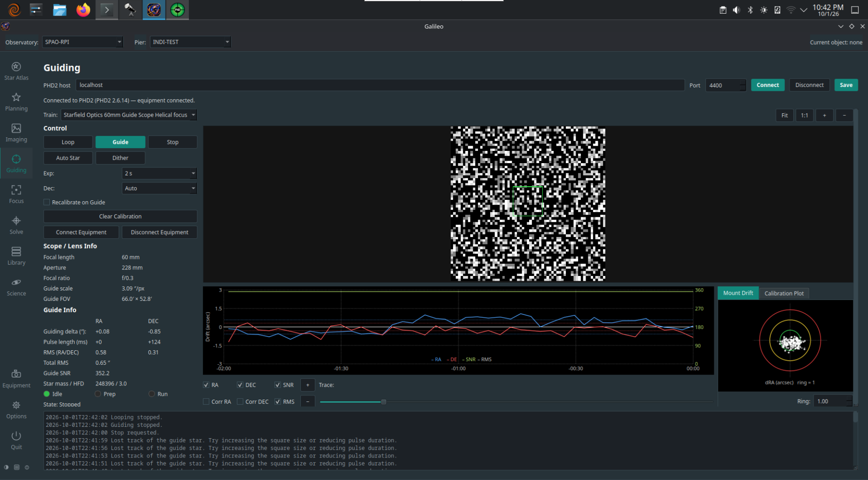
Task: Open the file manager from taskbar
Action: pyautogui.click(x=60, y=10)
